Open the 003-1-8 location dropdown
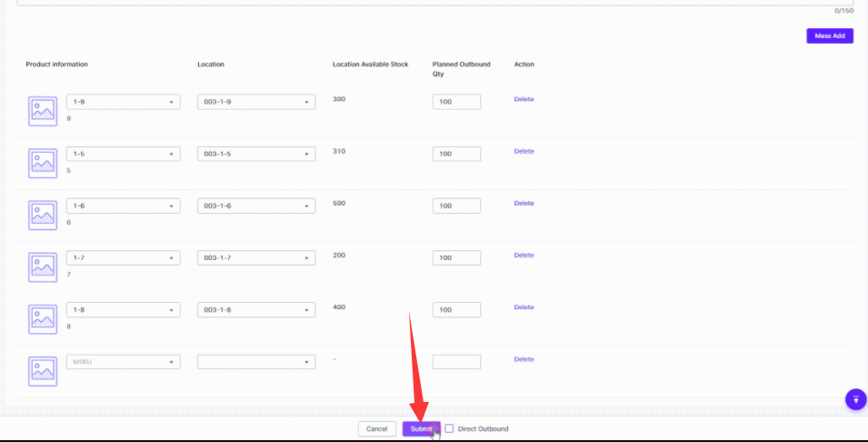 click(256, 309)
